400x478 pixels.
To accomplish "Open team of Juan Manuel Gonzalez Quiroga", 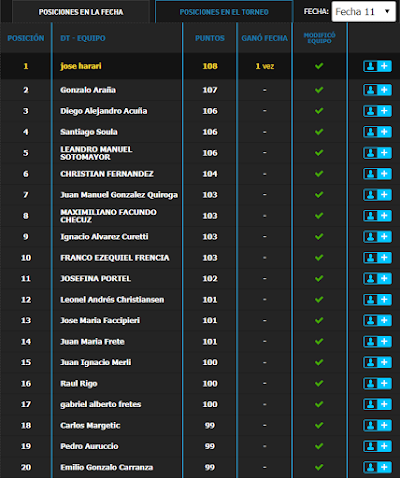I will [119, 195].
